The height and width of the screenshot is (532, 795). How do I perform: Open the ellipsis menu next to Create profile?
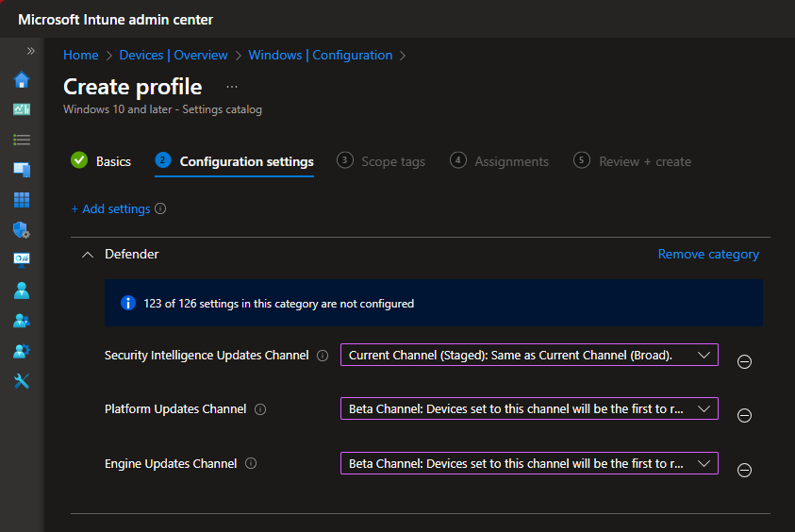(232, 87)
